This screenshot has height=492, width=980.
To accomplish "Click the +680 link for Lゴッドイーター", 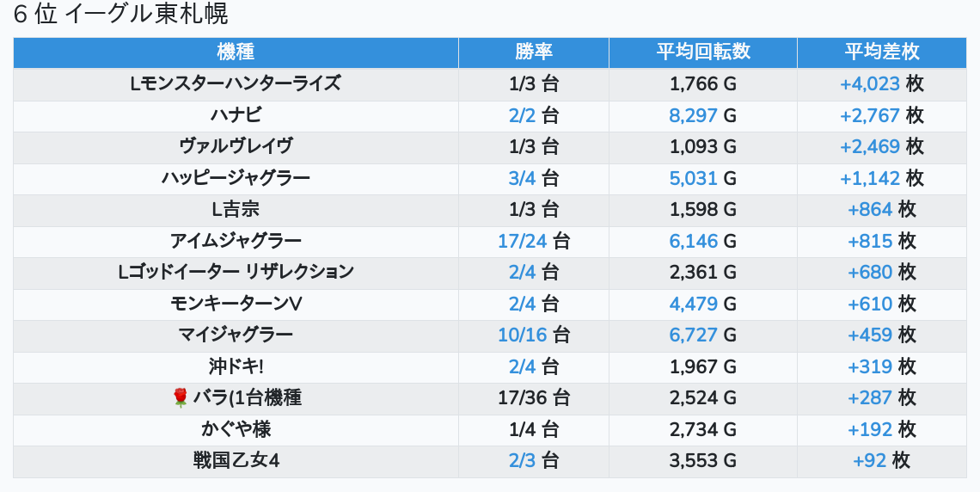I will pyautogui.click(x=869, y=272).
